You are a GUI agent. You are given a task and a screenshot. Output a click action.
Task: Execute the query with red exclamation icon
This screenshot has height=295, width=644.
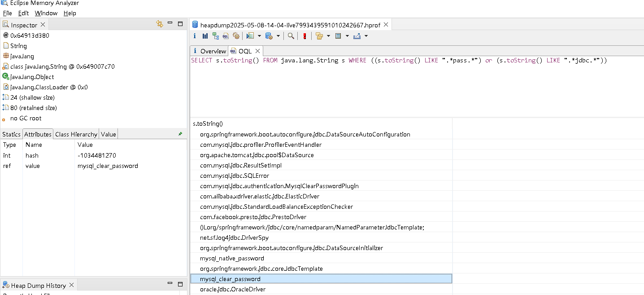305,36
